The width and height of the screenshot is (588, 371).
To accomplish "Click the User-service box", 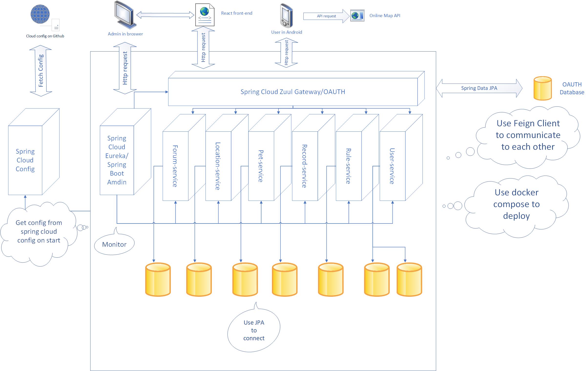I will [392, 166].
